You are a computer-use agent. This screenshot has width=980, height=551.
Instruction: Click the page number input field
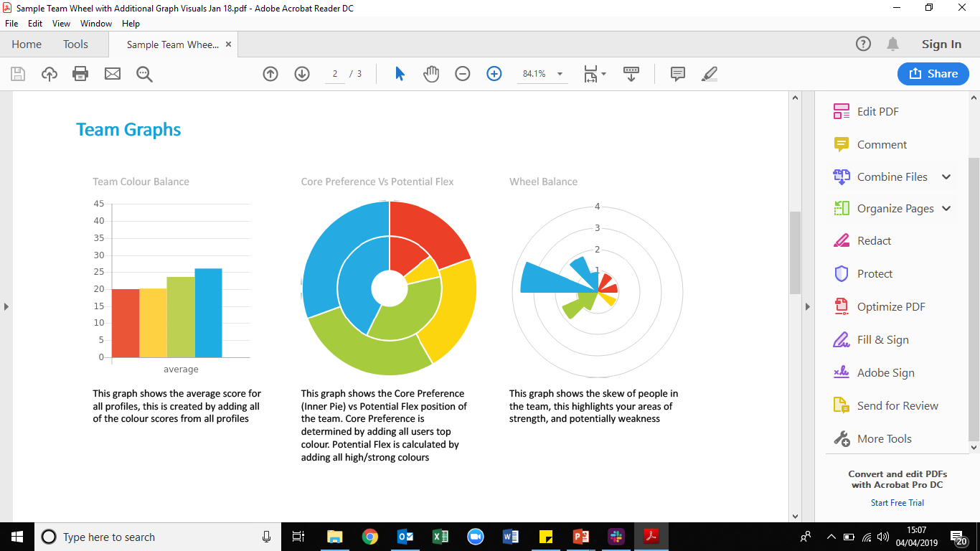click(x=335, y=74)
